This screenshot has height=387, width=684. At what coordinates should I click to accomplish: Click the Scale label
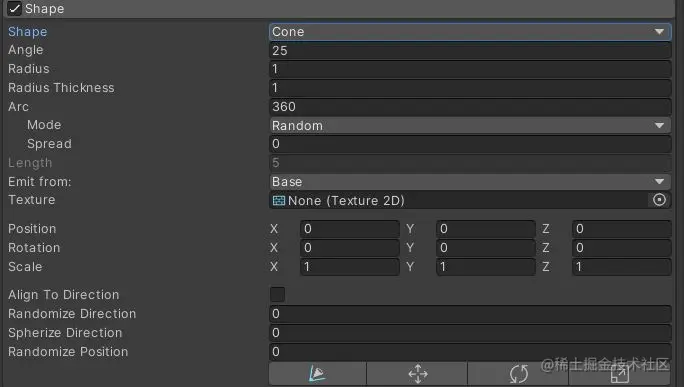coord(25,267)
